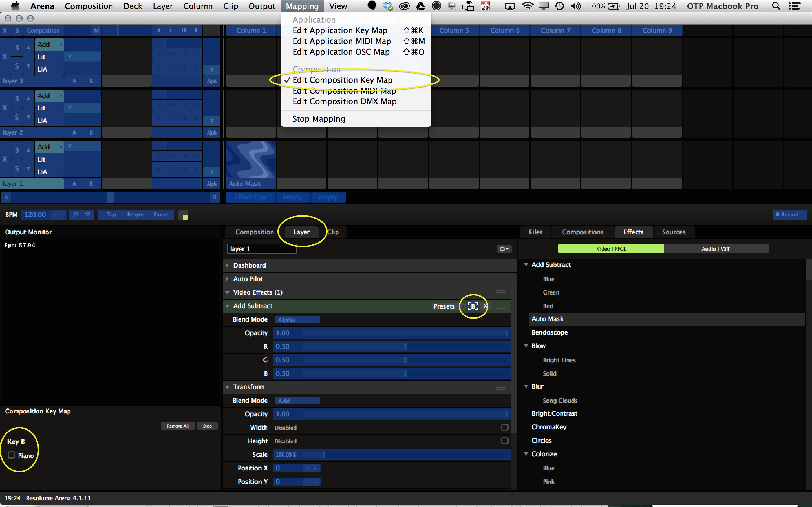This screenshot has height=507, width=812.
Task: Collapse the Blow effects group
Action: 526,346
